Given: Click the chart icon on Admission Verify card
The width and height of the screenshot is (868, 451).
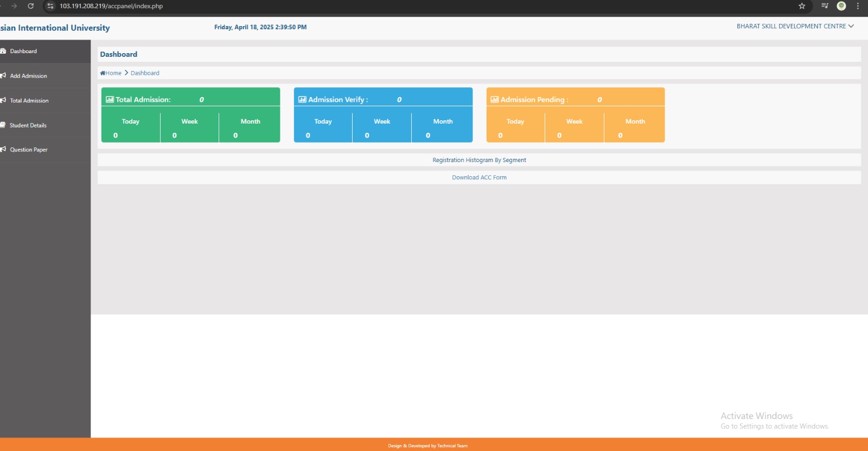Looking at the screenshot, I should coord(302,99).
